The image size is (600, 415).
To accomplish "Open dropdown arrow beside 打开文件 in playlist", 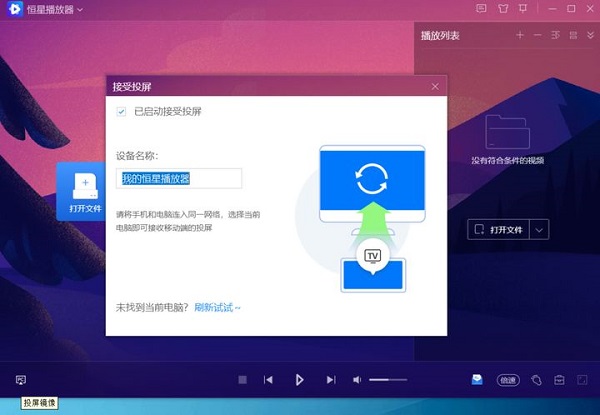I will click(x=540, y=229).
